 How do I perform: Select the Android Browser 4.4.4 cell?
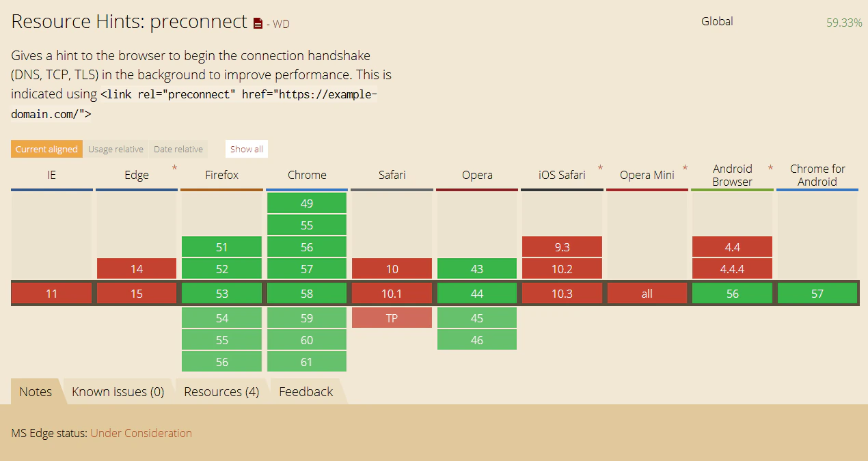[x=732, y=269]
